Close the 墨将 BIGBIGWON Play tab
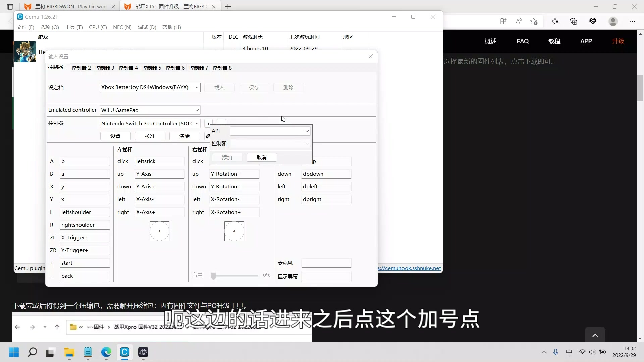 coord(113,7)
